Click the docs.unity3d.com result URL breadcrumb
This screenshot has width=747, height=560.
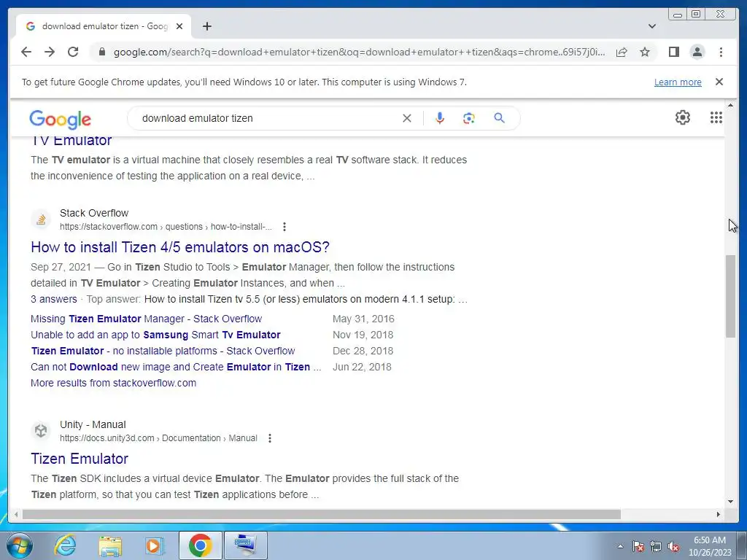[x=158, y=438]
